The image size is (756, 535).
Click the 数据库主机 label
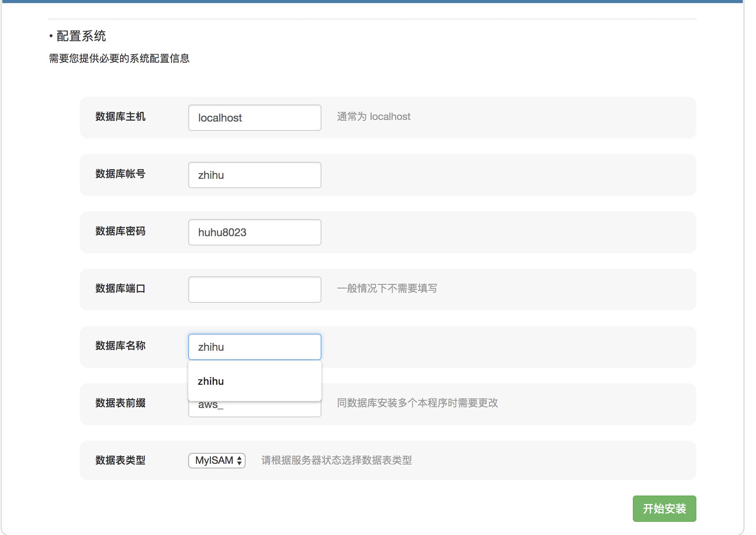[x=120, y=117]
